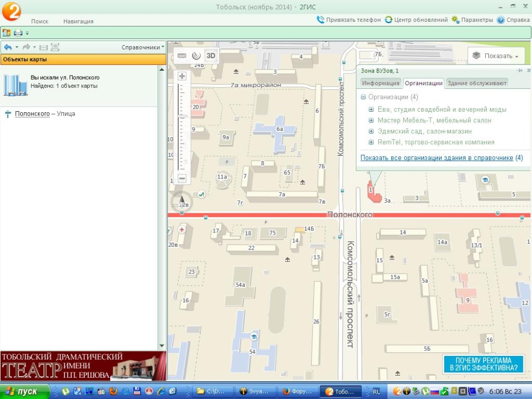This screenshot has height=399, width=532.
Task: Click the Полонского street label on map
Action: (350, 215)
